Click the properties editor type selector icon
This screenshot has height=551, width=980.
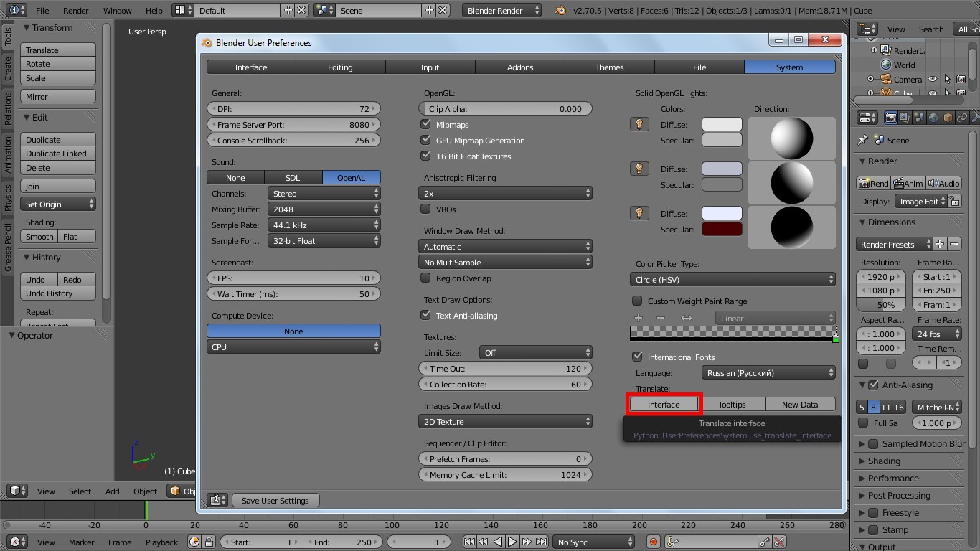point(867,118)
